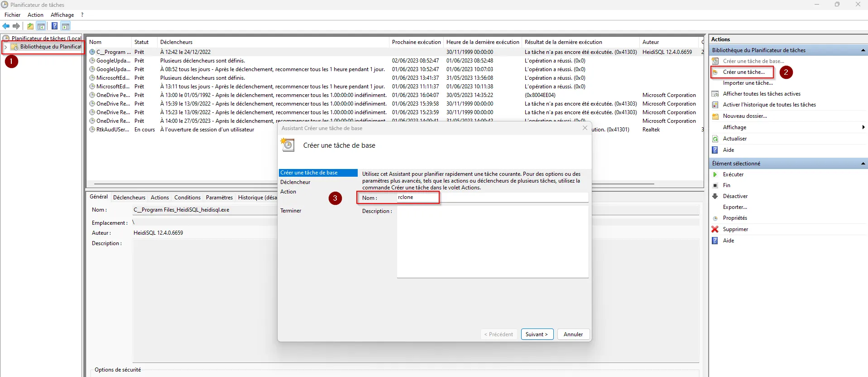The height and width of the screenshot is (377, 868).
Task: Click the Propriétés icon in the Actions pane
Action: pyautogui.click(x=715, y=218)
